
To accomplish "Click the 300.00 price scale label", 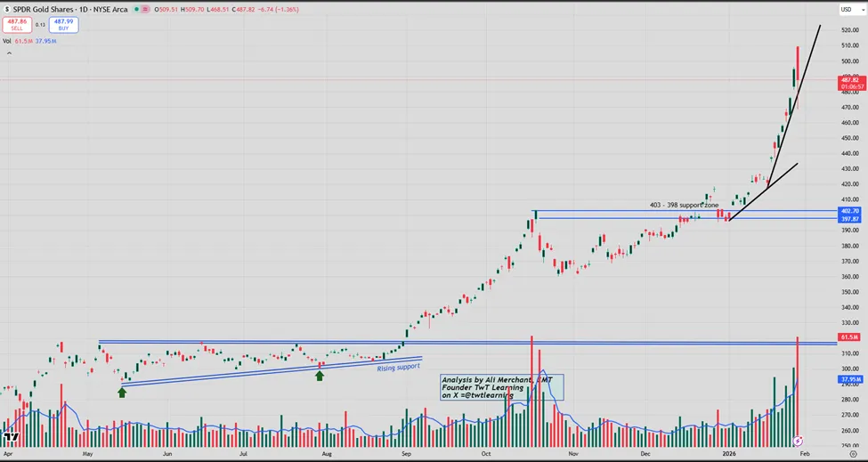I will point(849,369).
